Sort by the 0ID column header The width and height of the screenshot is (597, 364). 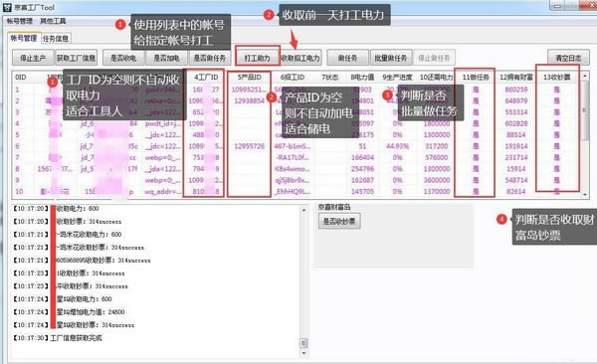21,78
